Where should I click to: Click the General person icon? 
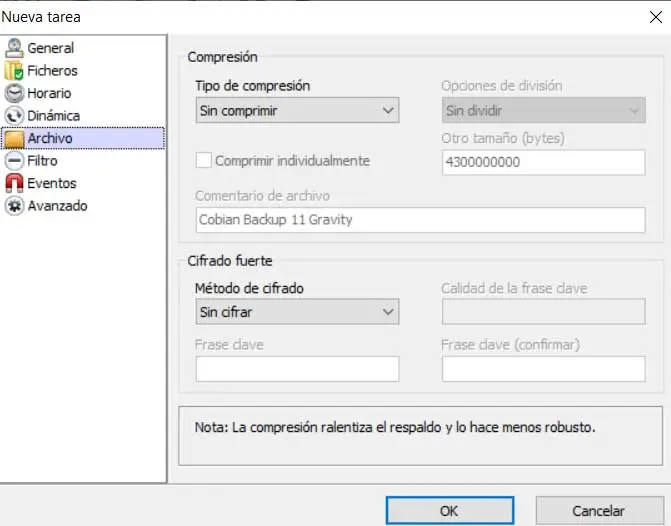pyautogui.click(x=14, y=48)
